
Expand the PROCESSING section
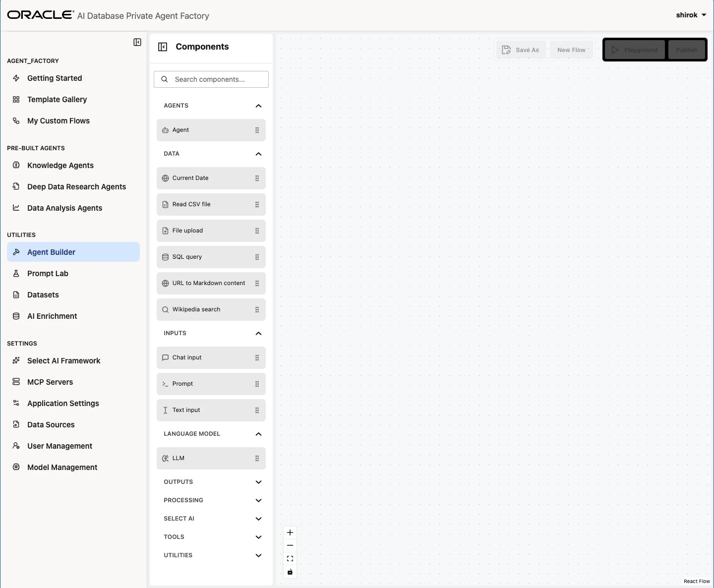click(x=258, y=501)
